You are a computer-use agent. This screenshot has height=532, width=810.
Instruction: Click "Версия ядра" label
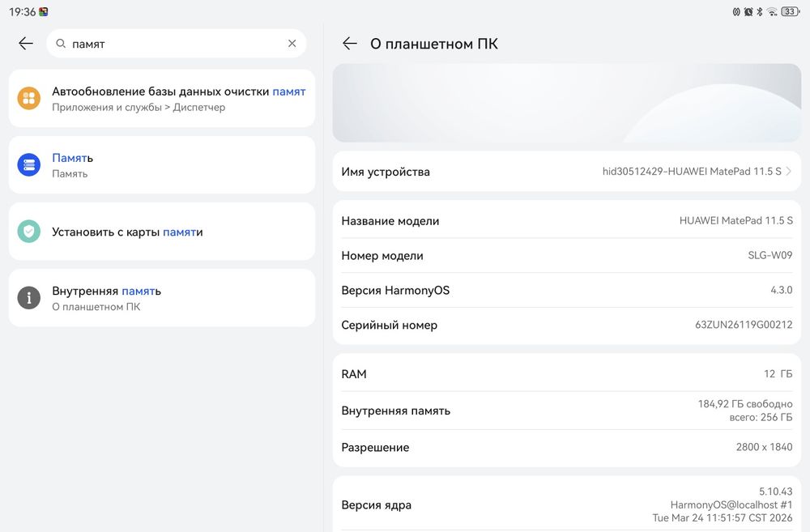377,505
